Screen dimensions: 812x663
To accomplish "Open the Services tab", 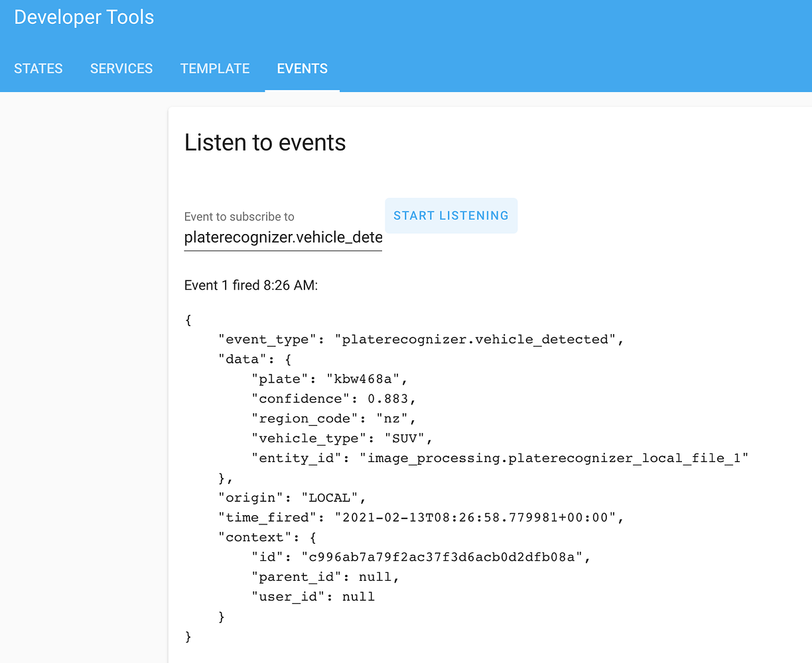I will pyautogui.click(x=121, y=69).
